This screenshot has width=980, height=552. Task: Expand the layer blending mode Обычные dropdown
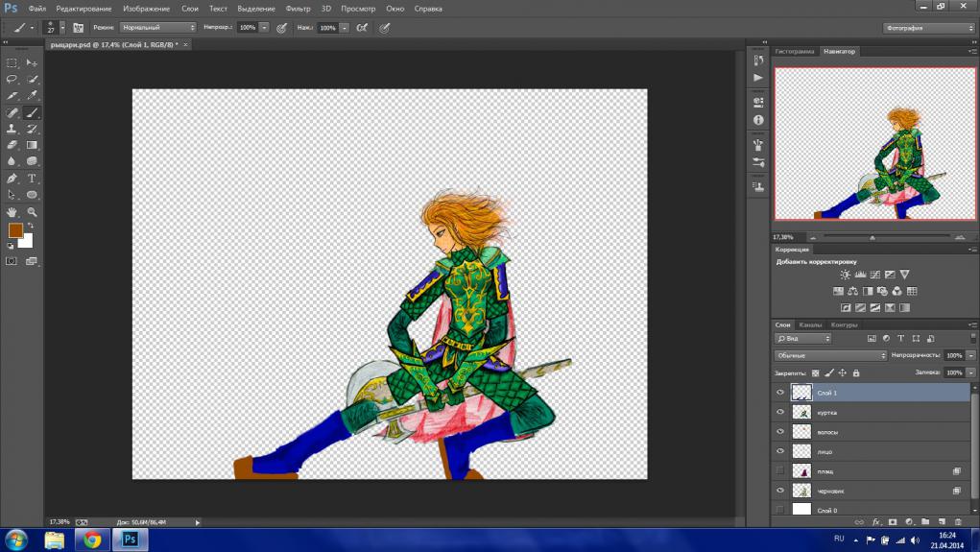click(x=830, y=355)
